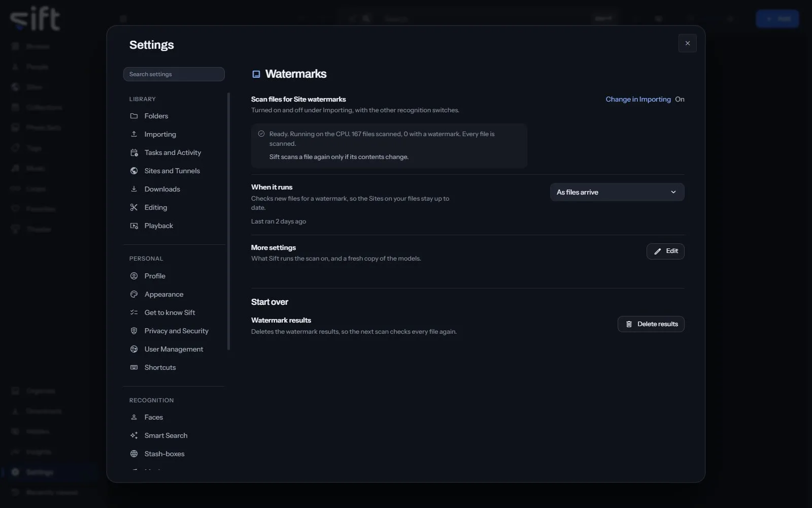The width and height of the screenshot is (812, 508).
Task: Click the Shortcuts keyboard icon
Action: [x=134, y=367]
